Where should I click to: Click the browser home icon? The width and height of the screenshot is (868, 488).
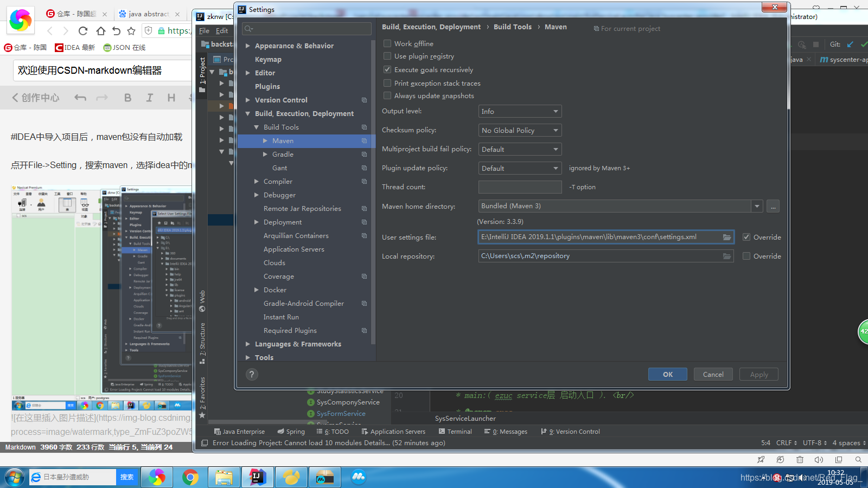pyautogui.click(x=100, y=31)
